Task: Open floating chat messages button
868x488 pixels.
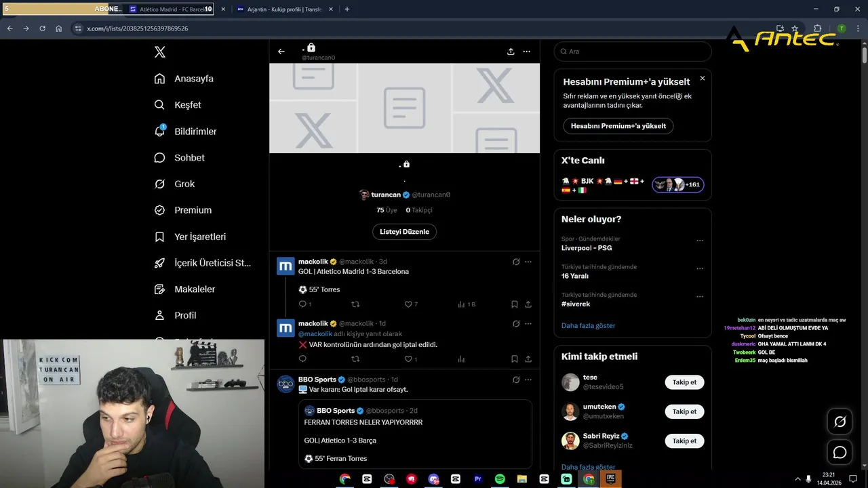Action: (840, 452)
